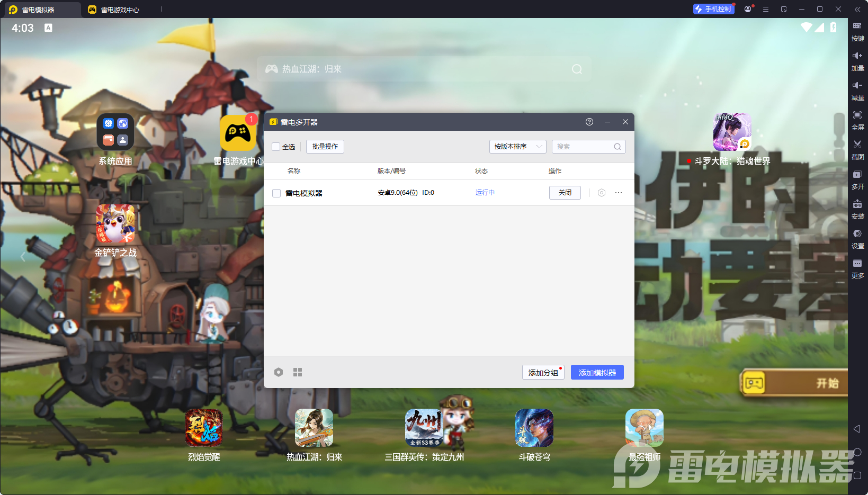Launch the 最强祖师 game
Screen dimensions: 868x495
pyautogui.click(x=645, y=428)
